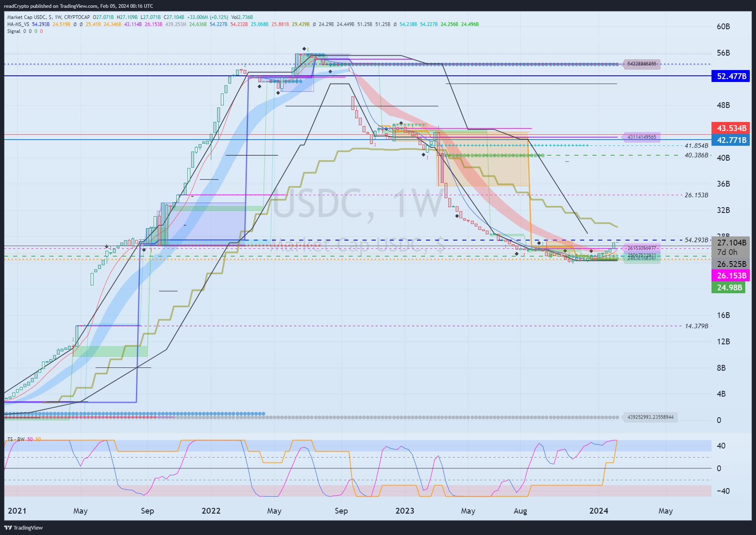The image size is (756, 535).
Task: Click the 26.525B gray price label
Action: 730,264
